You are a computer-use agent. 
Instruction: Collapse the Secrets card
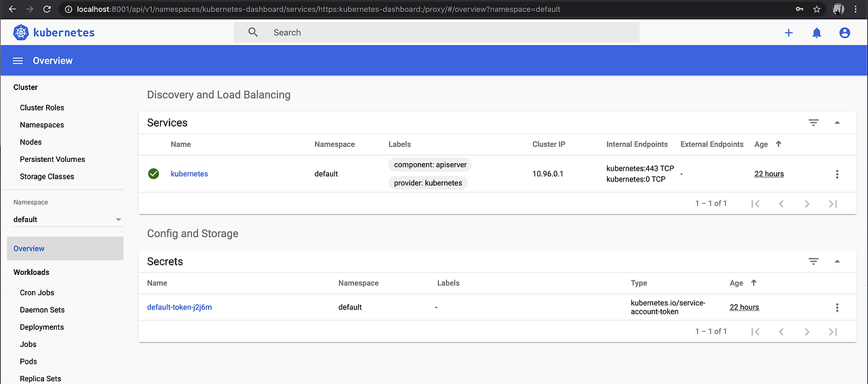[837, 261]
